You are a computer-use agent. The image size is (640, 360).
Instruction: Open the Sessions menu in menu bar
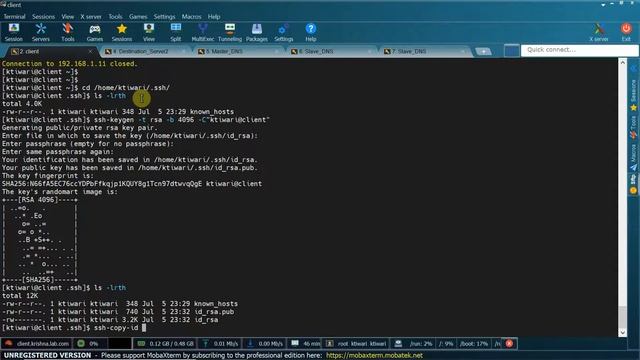43,17
